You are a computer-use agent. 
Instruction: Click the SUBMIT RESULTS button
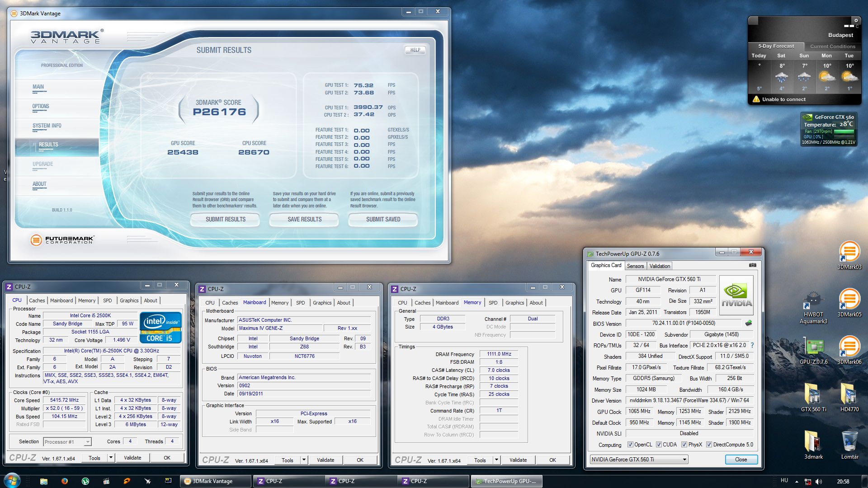pos(225,220)
